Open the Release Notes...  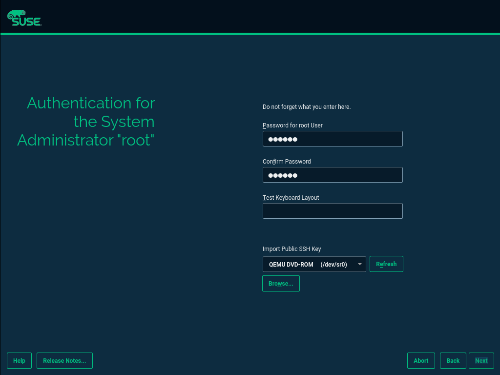64,361
